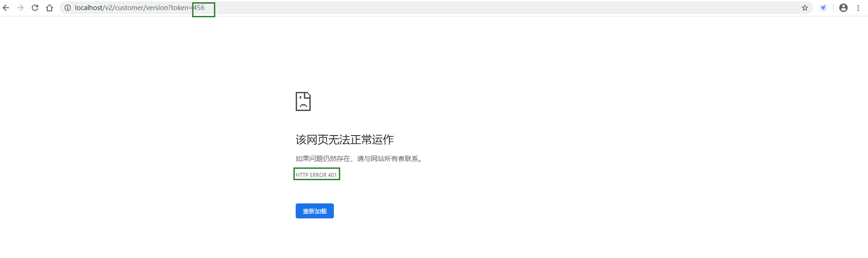This screenshot has width=868, height=258.
Task: Click the message 如果问题仍然存在
Action: click(x=323, y=159)
